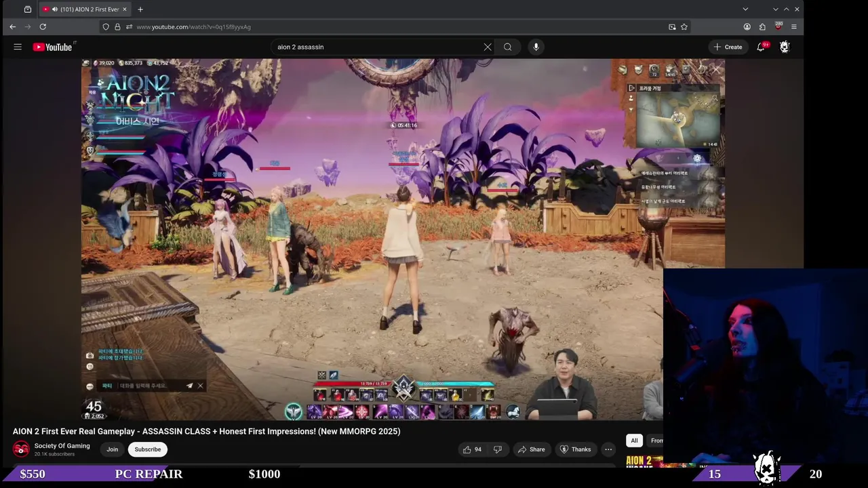Go to YouTube home via logo
868x488 pixels.
coord(52,47)
